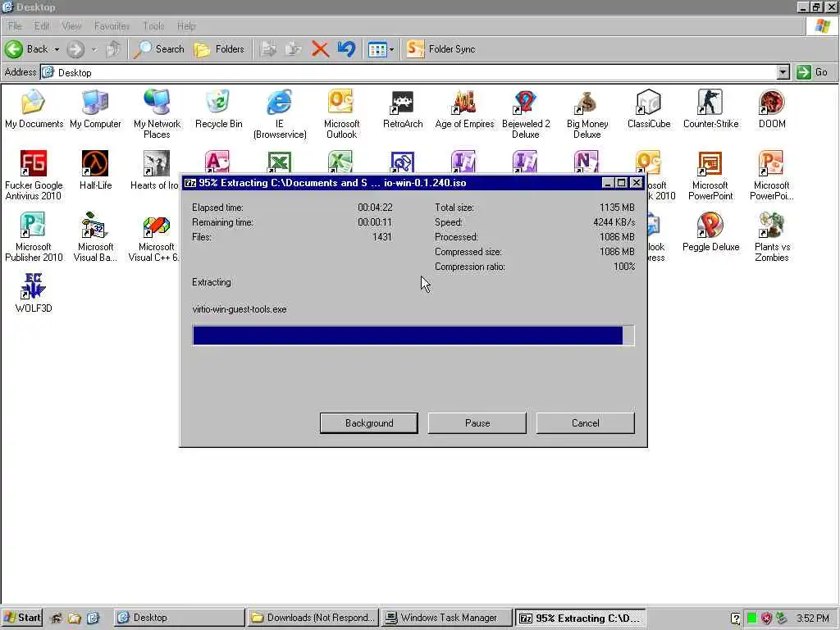The height and width of the screenshot is (630, 840).
Task: Expand the Back button history dropdown
Action: [57, 49]
